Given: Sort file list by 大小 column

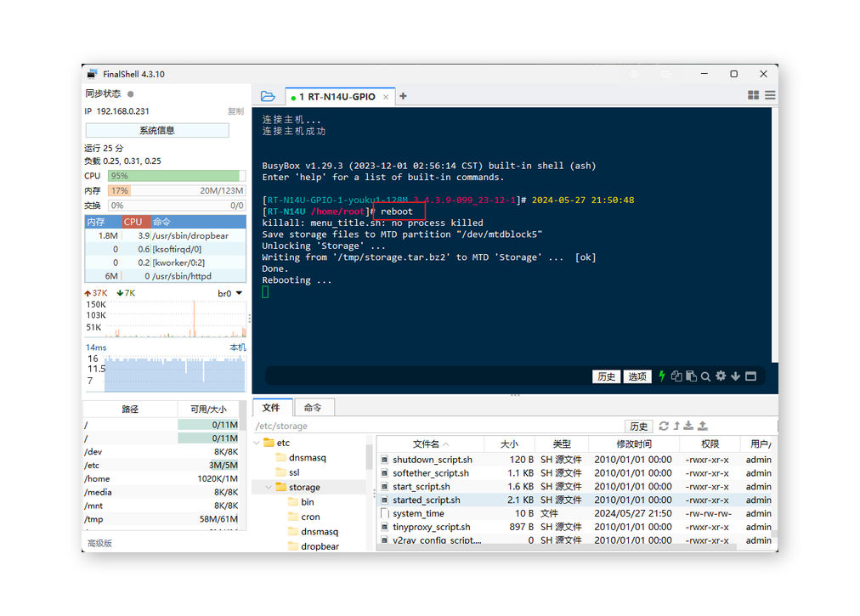Looking at the screenshot, I should coord(509,444).
